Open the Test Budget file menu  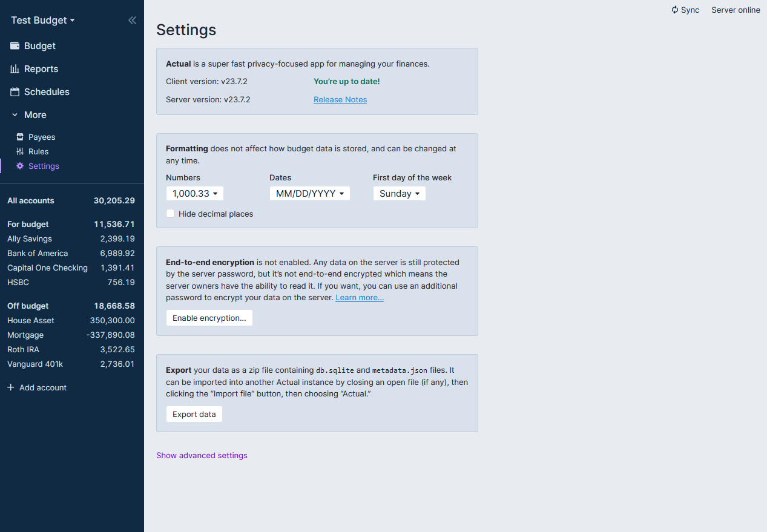[42, 21]
